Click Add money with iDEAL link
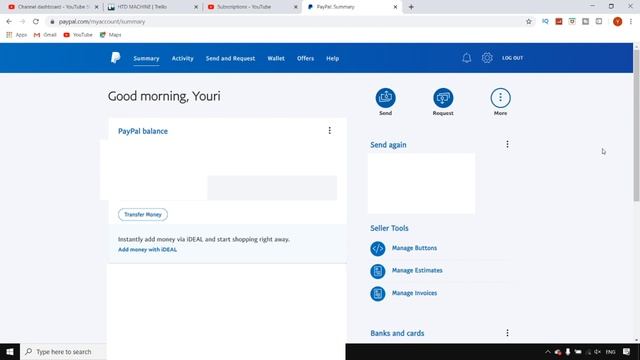This screenshot has height=360, width=640. click(147, 249)
